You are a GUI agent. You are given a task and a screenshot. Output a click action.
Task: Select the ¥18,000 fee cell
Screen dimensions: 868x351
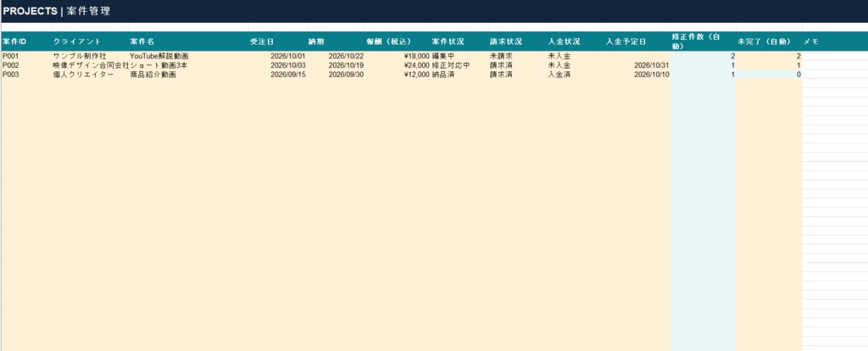pos(398,57)
